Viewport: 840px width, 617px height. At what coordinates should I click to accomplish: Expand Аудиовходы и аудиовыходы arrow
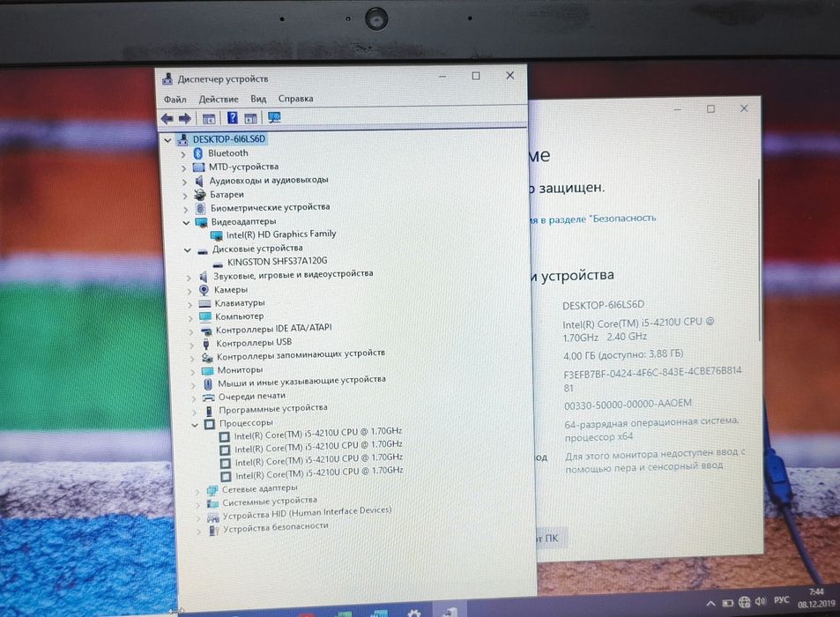[185, 182]
